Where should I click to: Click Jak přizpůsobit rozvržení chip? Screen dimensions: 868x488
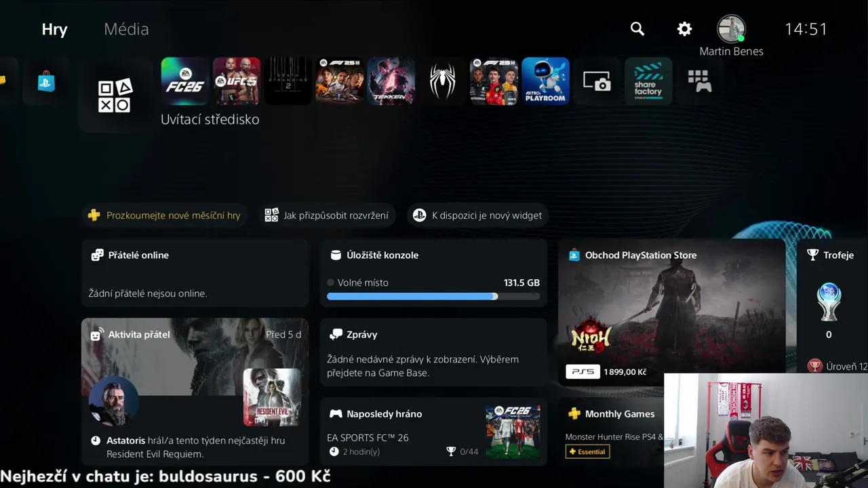point(327,216)
